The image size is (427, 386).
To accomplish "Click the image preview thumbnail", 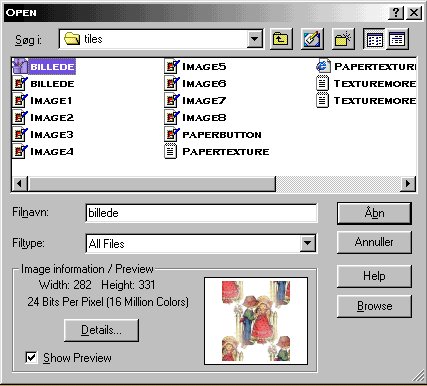I will pos(256,321).
